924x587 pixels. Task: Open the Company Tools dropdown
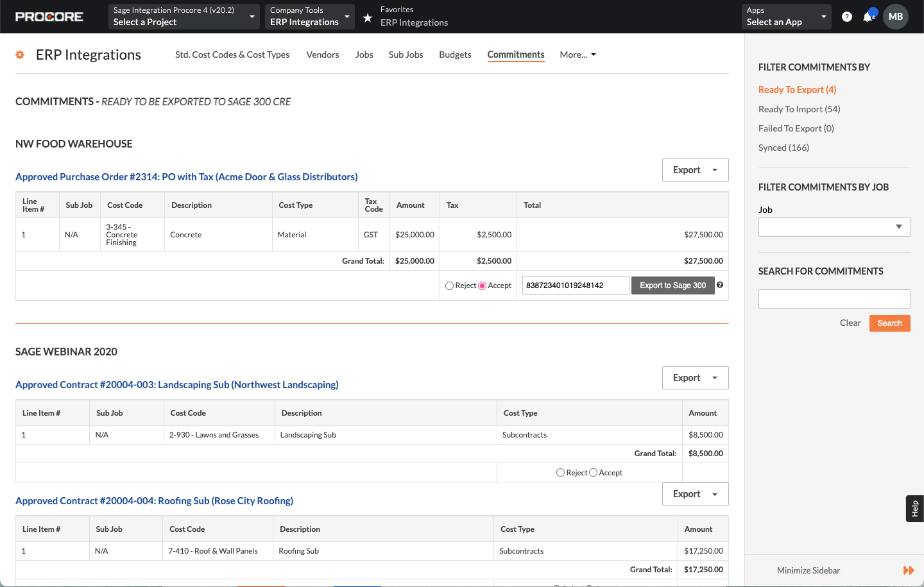(x=310, y=17)
